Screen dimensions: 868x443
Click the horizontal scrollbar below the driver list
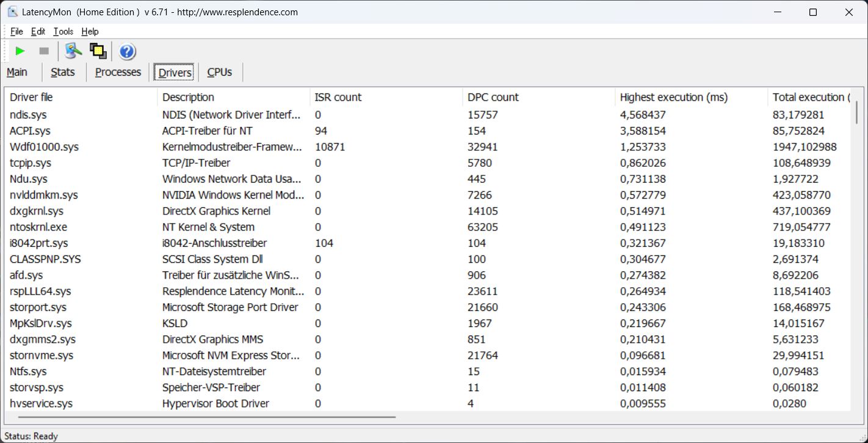click(x=208, y=417)
